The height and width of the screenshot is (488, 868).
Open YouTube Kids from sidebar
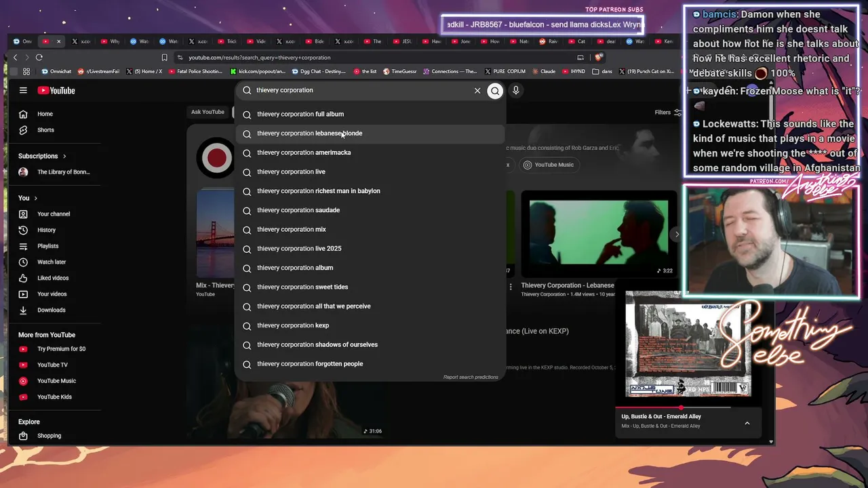coord(54,397)
